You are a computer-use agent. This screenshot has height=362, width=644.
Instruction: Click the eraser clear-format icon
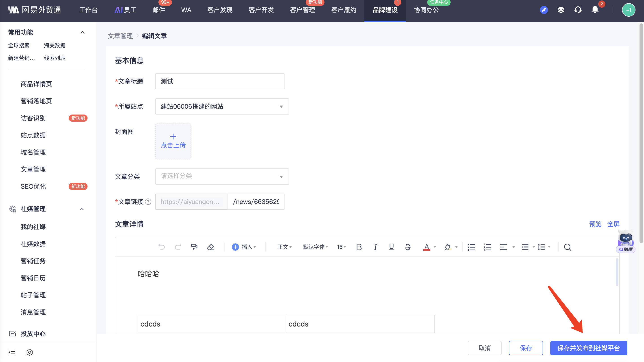210,247
